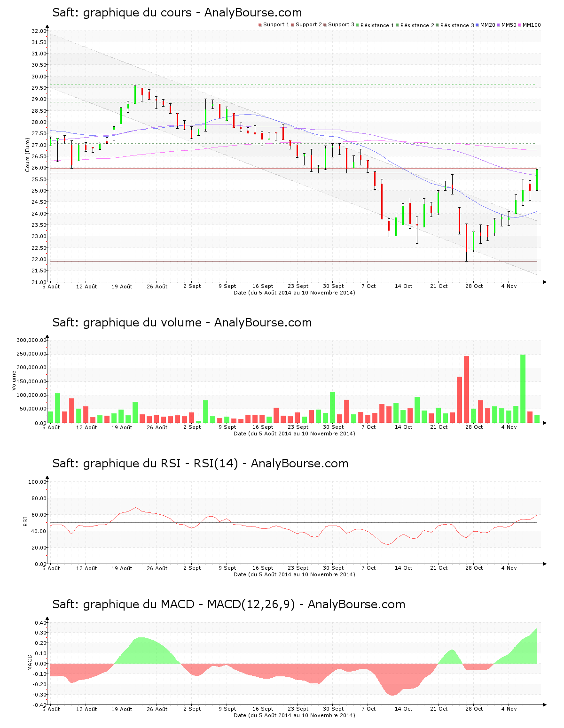Click the 'graphique du RSI - RSI(14)' title
The height and width of the screenshot is (728, 564).
161,464
